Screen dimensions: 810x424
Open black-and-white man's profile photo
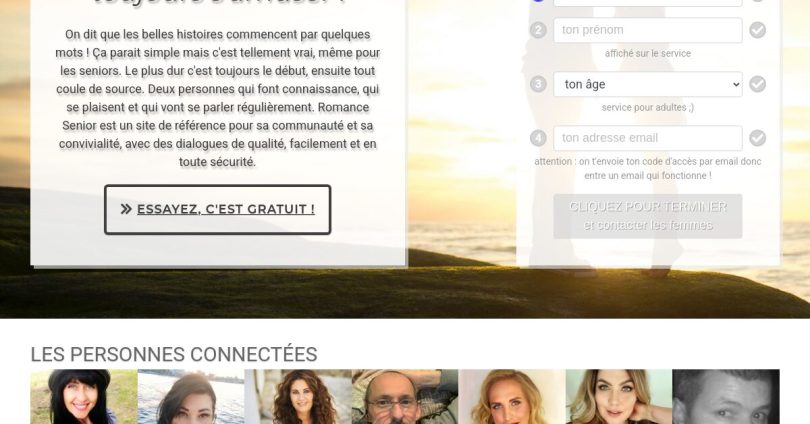[726, 397]
